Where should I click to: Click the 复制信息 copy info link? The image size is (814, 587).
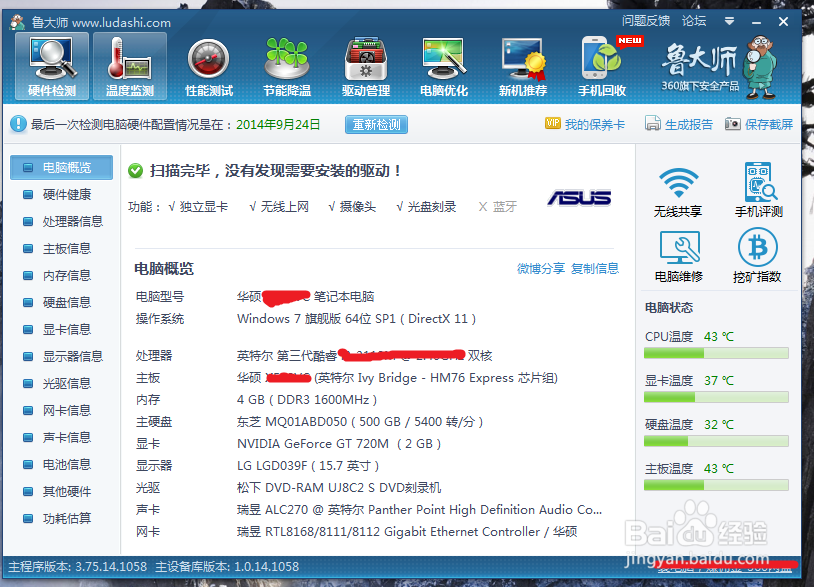point(595,268)
